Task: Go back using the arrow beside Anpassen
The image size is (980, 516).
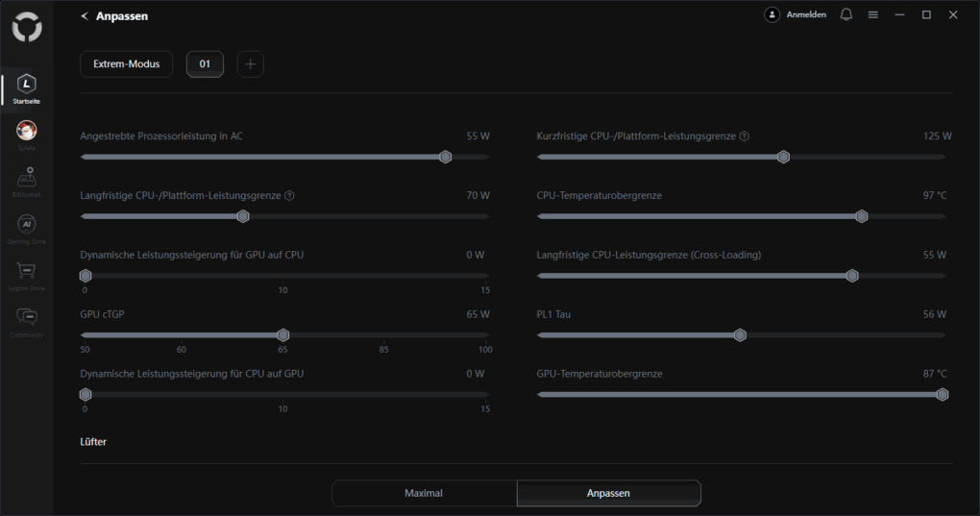Action: click(x=85, y=15)
